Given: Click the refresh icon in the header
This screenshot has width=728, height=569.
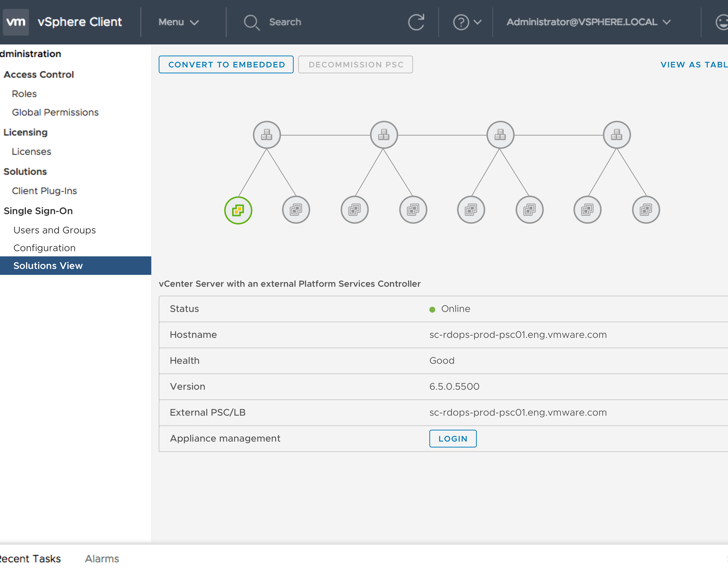Looking at the screenshot, I should pos(416,22).
